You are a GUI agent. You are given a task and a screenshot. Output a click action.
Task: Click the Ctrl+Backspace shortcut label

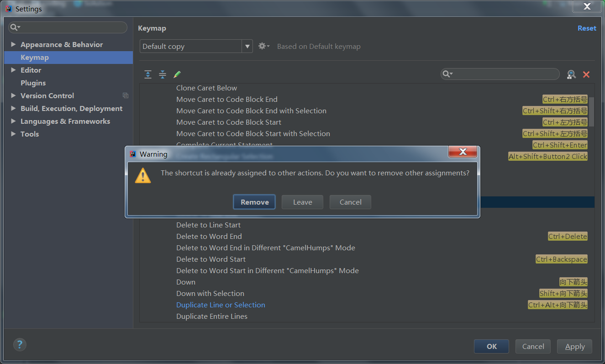561,259
